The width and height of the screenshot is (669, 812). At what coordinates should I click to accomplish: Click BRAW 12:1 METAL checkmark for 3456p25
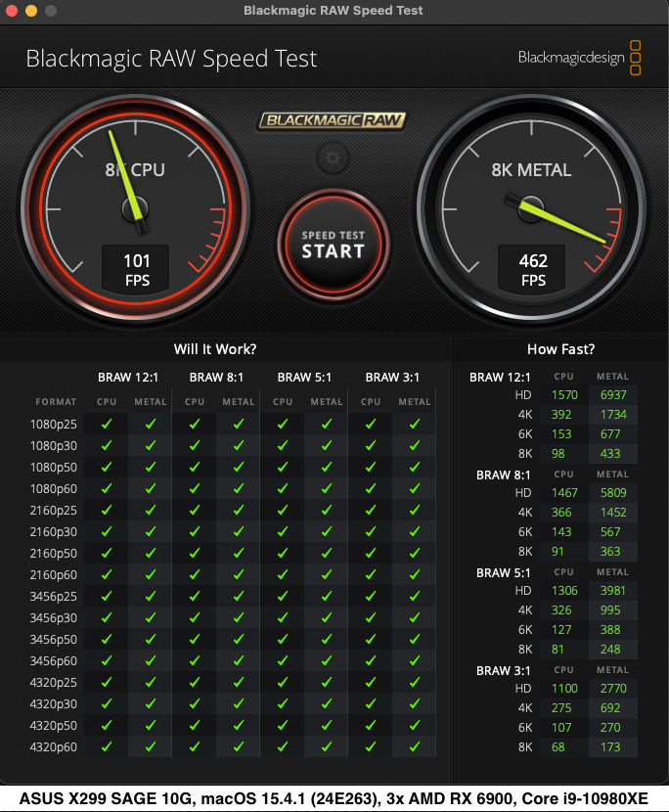151,597
